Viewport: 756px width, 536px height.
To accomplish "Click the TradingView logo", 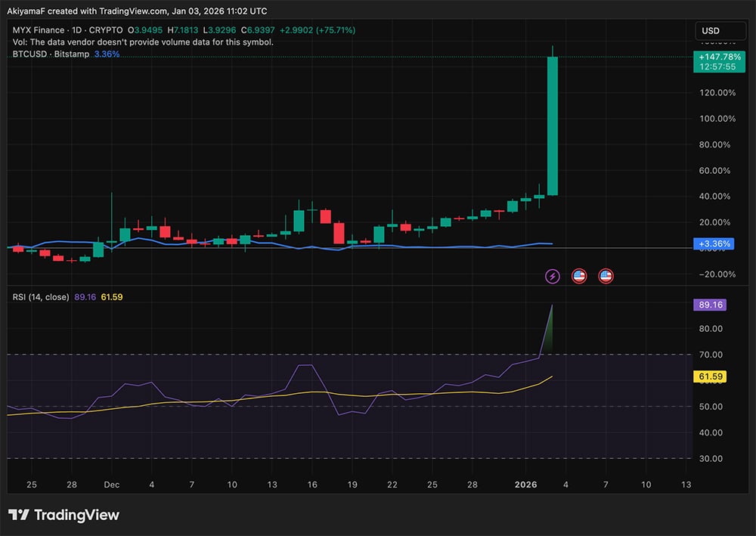I will point(64,515).
